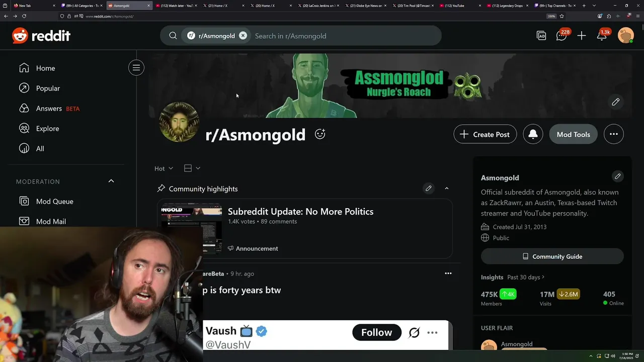644x362 pixels.
Task: Open the Hot sort dropdown
Action: 164,168
